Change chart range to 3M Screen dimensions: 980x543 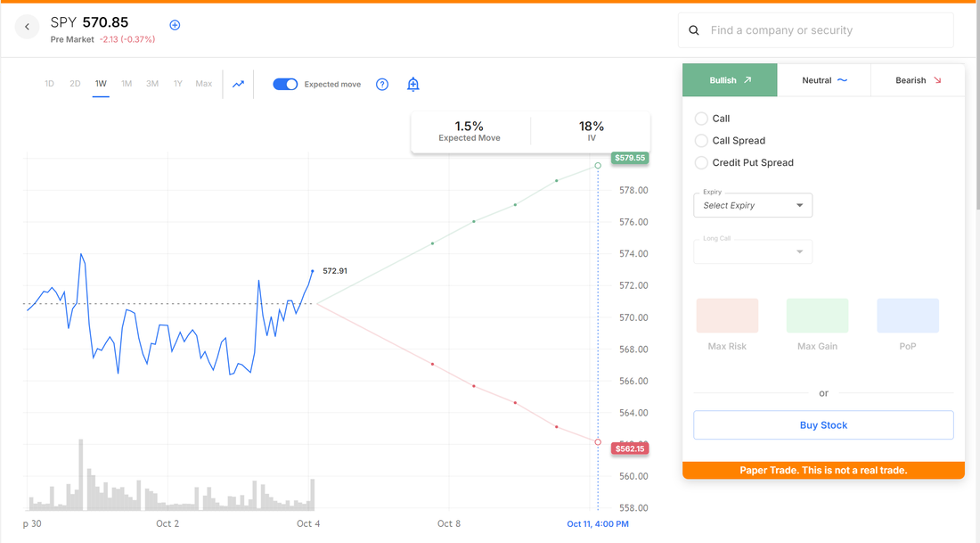(x=152, y=84)
